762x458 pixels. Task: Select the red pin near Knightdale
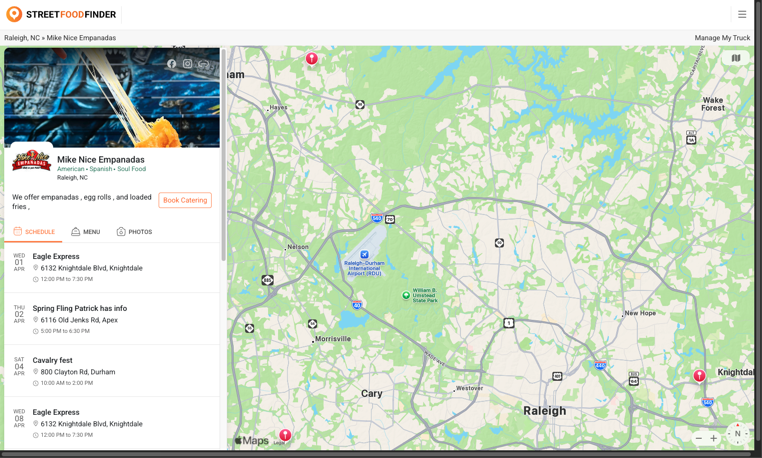(699, 376)
